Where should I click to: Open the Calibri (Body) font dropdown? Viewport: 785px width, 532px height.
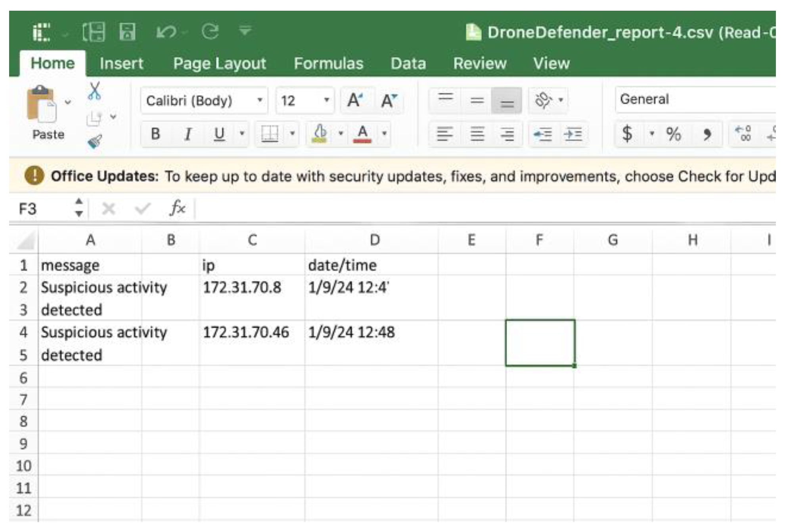coord(260,100)
